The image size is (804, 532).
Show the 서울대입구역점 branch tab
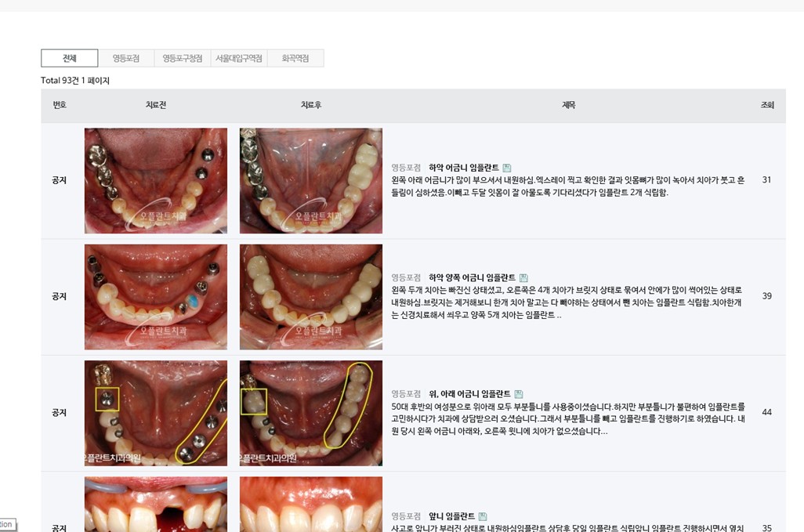239,58
